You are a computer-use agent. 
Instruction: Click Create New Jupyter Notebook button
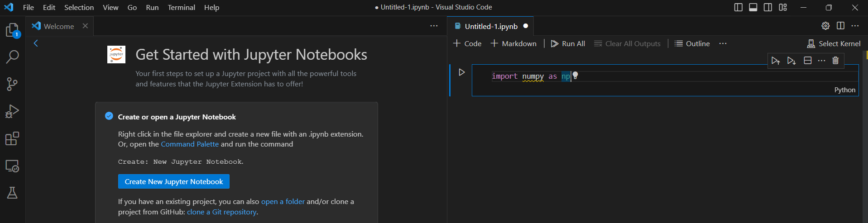coord(174,181)
